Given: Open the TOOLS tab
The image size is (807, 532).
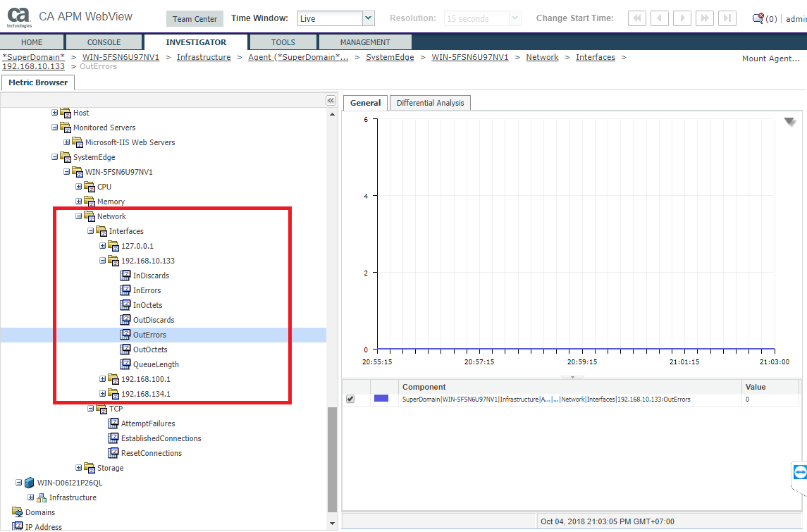Looking at the screenshot, I should (x=283, y=42).
